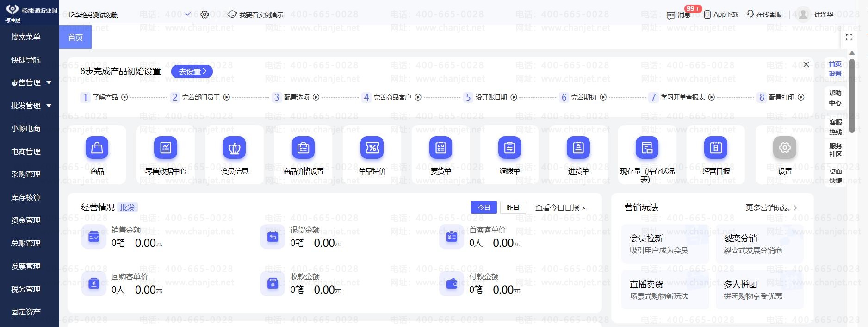This screenshot has width=868, height=327.
Task: Play video for step 完善部门员工
Action: 227,97
